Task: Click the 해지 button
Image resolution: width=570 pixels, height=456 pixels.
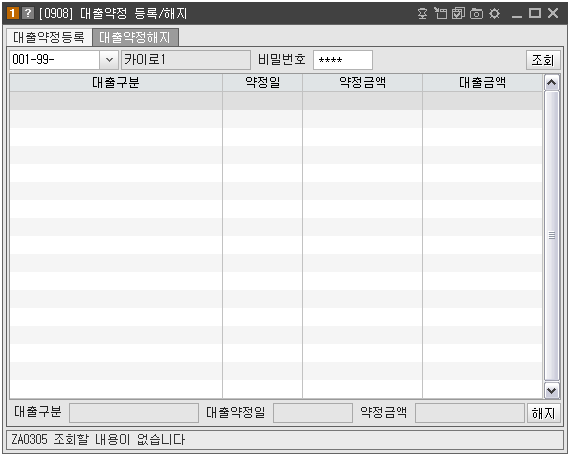Action: (x=543, y=413)
